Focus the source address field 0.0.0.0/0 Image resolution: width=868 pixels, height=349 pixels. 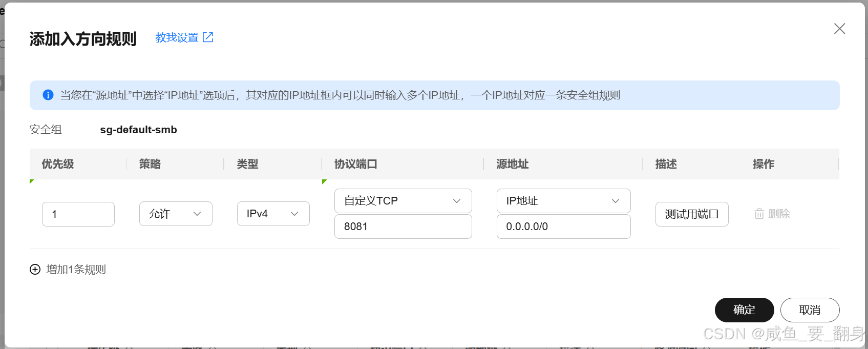[563, 227]
